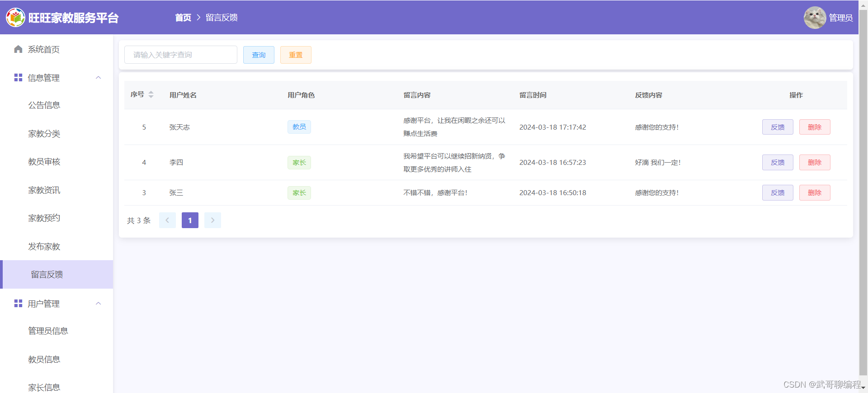Viewport: 868px width, 393px height.
Task: Click the 教员 role tag
Action: [x=299, y=127]
